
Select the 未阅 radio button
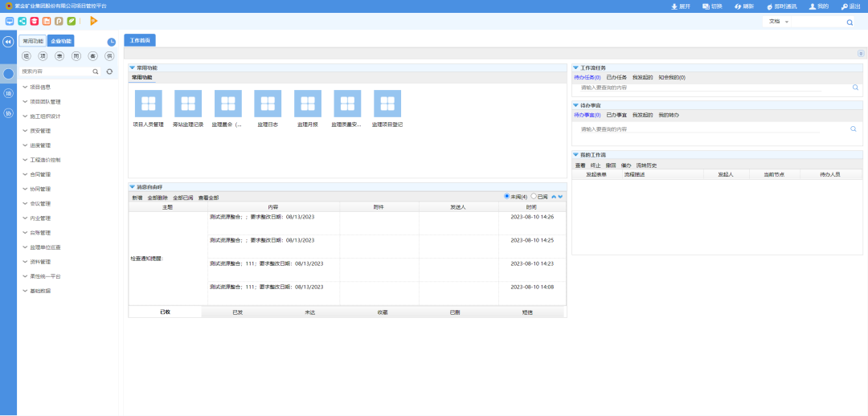tap(507, 196)
